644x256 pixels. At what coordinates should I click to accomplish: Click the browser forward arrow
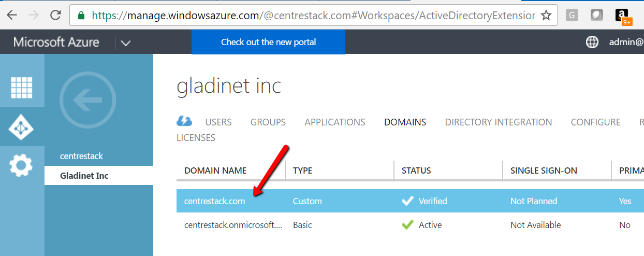point(34,15)
